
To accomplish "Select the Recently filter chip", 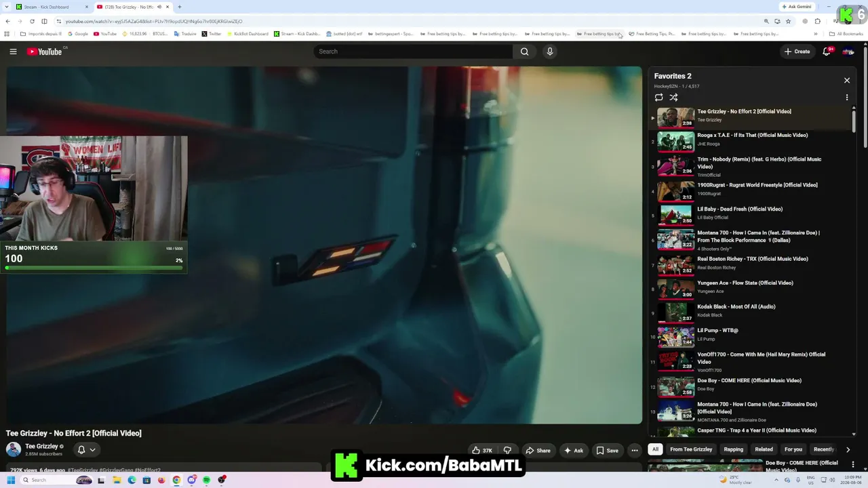I will tap(823, 449).
